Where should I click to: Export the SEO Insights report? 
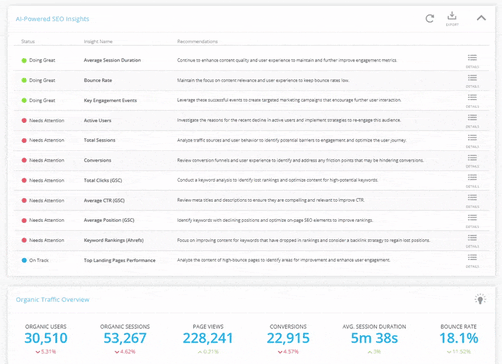[452, 19]
